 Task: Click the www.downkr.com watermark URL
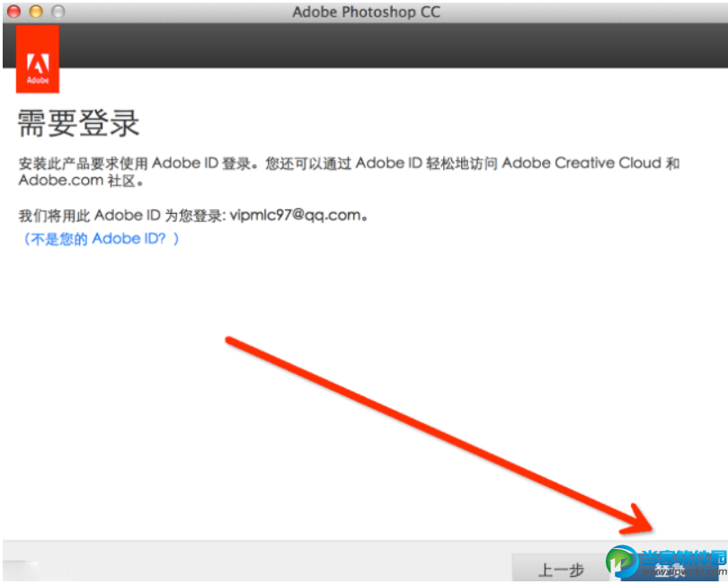(x=684, y=572)
